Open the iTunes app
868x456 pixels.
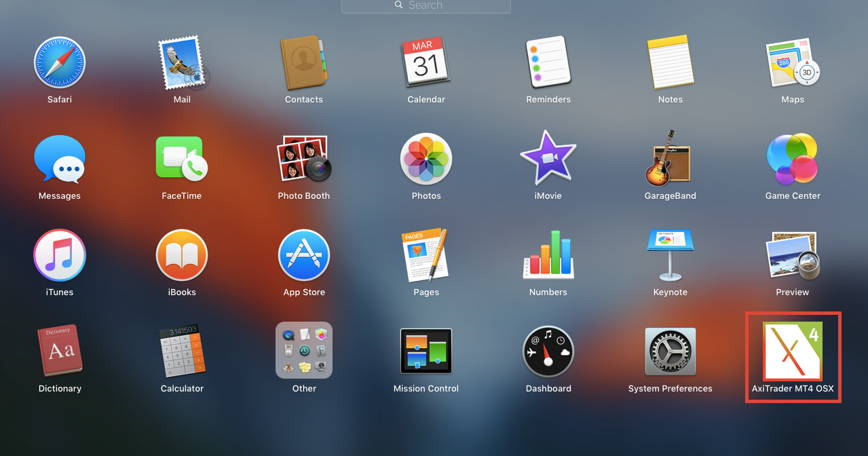(60, 255)
